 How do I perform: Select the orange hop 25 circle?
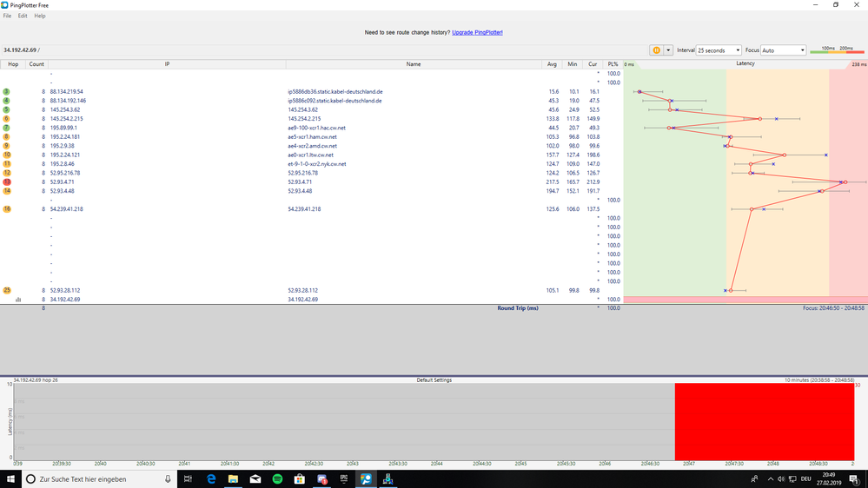click(7, 290)
